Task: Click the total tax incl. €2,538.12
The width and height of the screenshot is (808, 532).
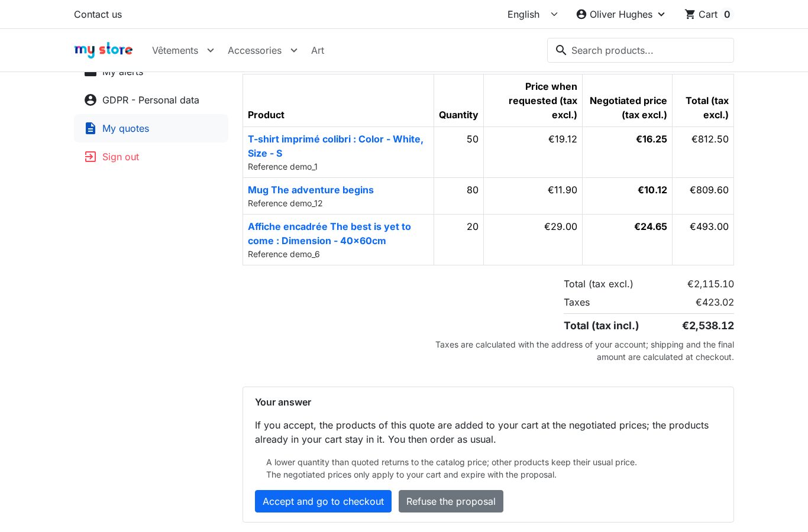Action: (707, 326)
